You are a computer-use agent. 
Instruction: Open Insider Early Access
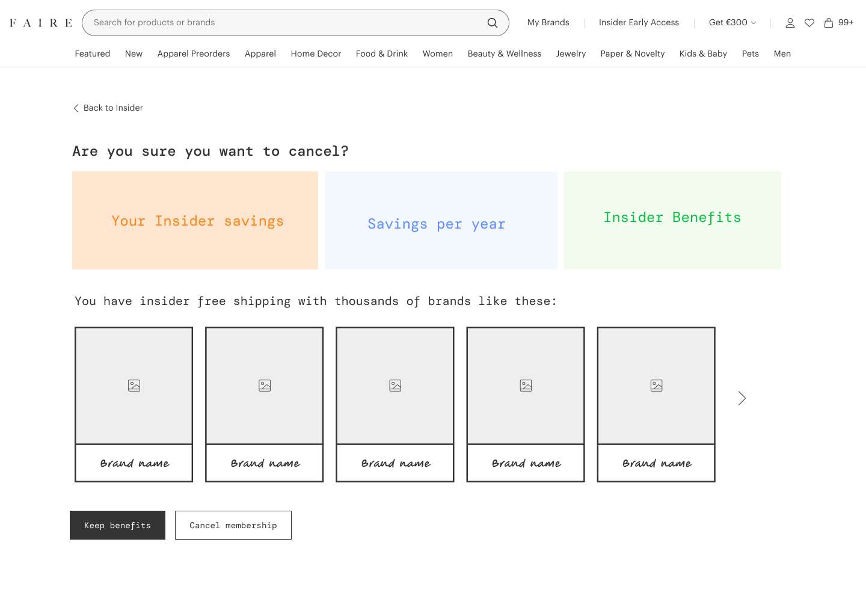(x=639, y=22)
